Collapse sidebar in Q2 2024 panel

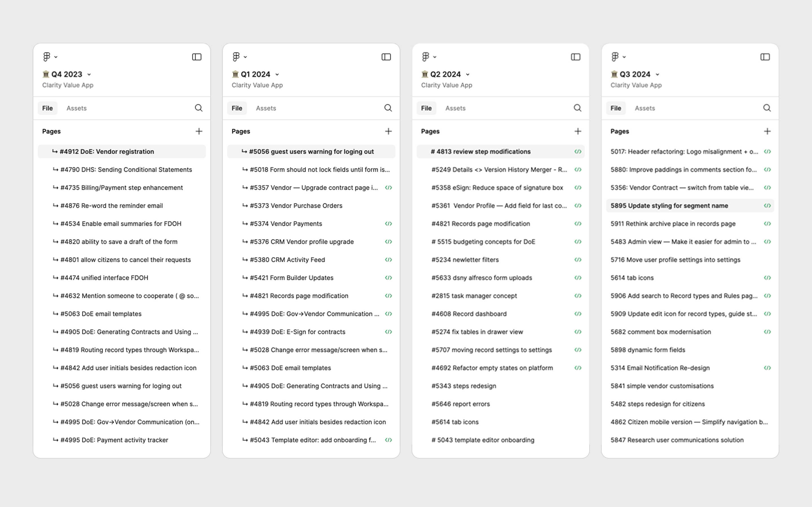[575, 57]
